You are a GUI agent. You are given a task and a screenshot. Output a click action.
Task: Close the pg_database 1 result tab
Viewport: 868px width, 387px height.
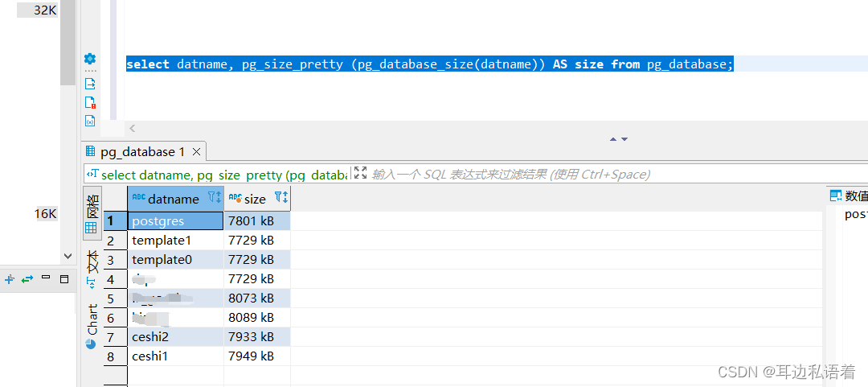[x=196, y=152]
